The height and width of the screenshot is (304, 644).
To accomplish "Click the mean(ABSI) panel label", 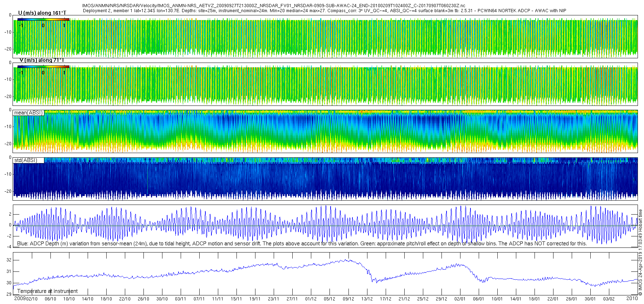I will tap(29, 113).
